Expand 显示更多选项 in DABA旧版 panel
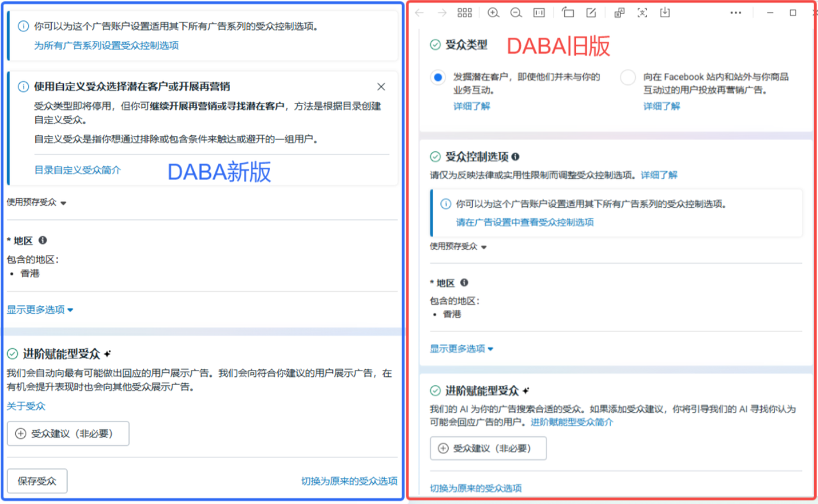The width and height of the screenshot is (818, 504). (x=461, y=349)
